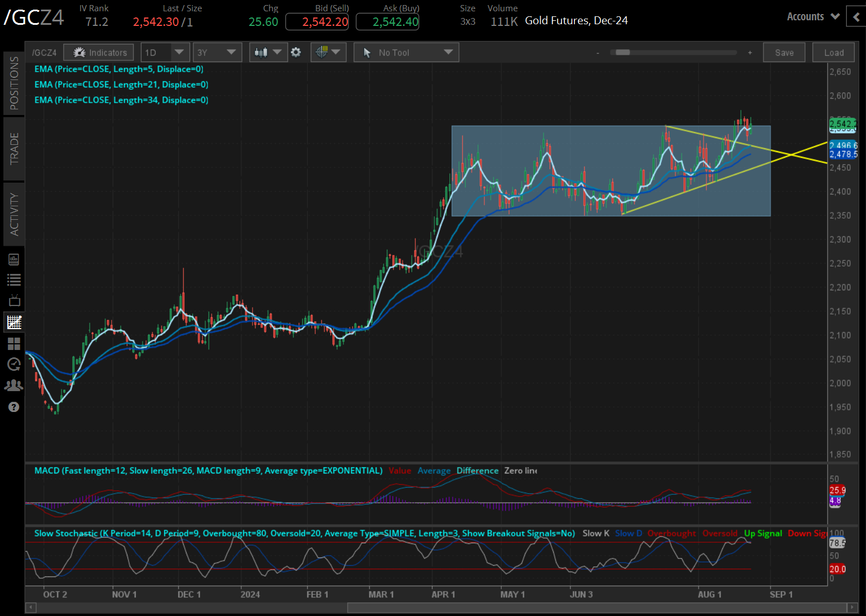Open the four-square layout icon in sidebar
Screen dimensions: 866x616
click(14, 343)
